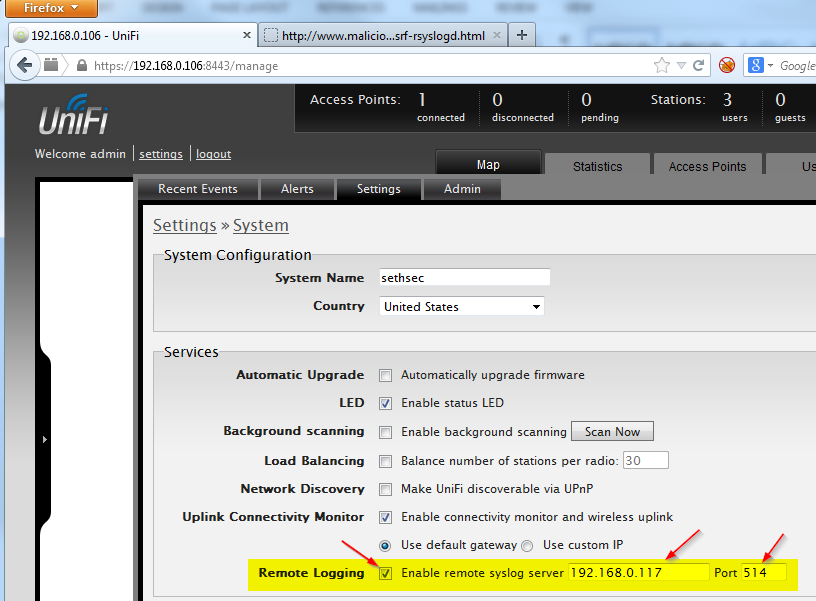Click the Stations users count 3

tap(728, 99)
